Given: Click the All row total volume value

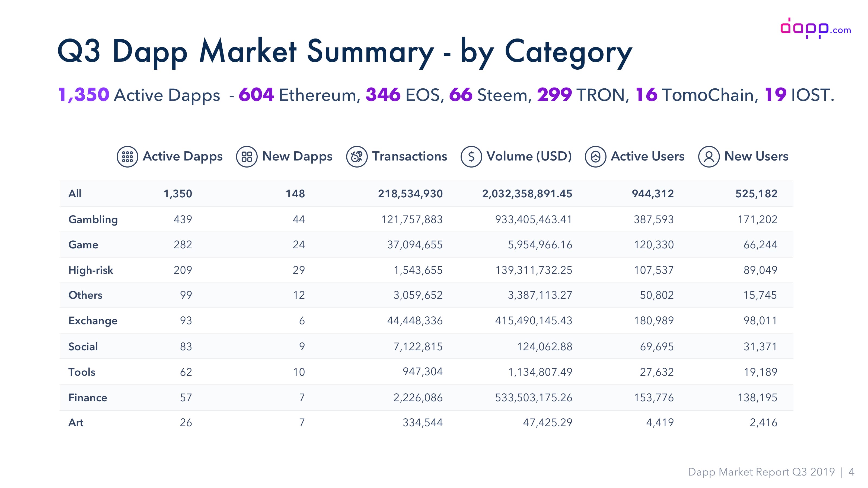Looking at the screenshot, I should point(527,194).
